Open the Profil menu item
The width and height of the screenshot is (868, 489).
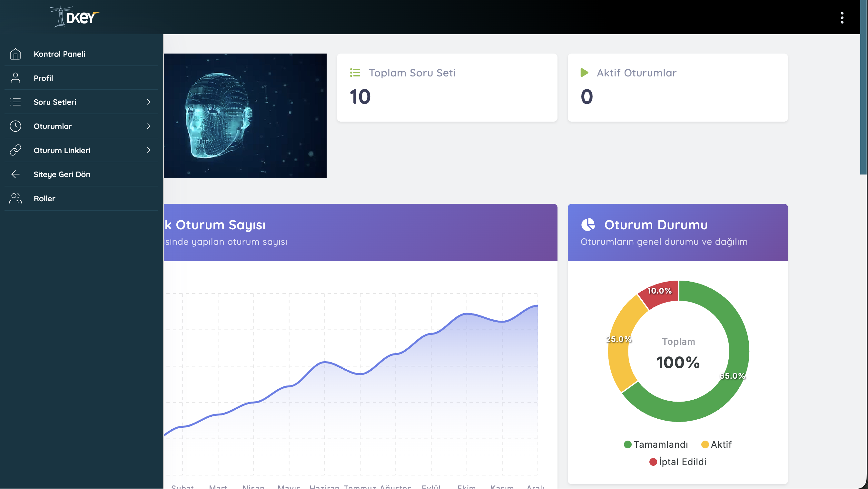(x=43, y=78)
